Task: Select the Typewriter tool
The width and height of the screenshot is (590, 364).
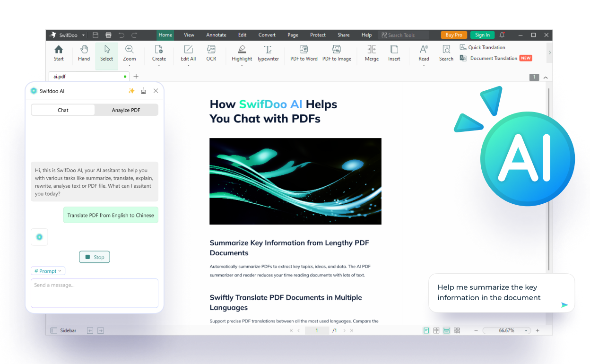Action: pos(268,50)
